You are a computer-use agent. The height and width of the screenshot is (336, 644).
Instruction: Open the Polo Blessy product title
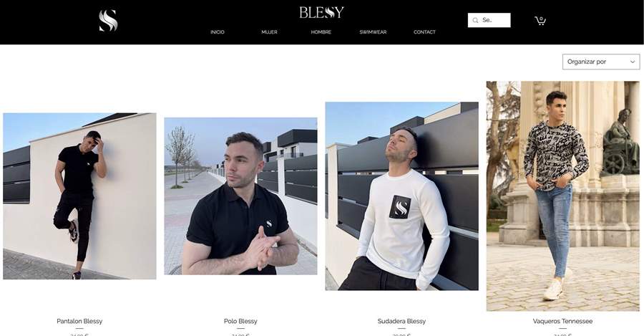click(x=240, y=321)
